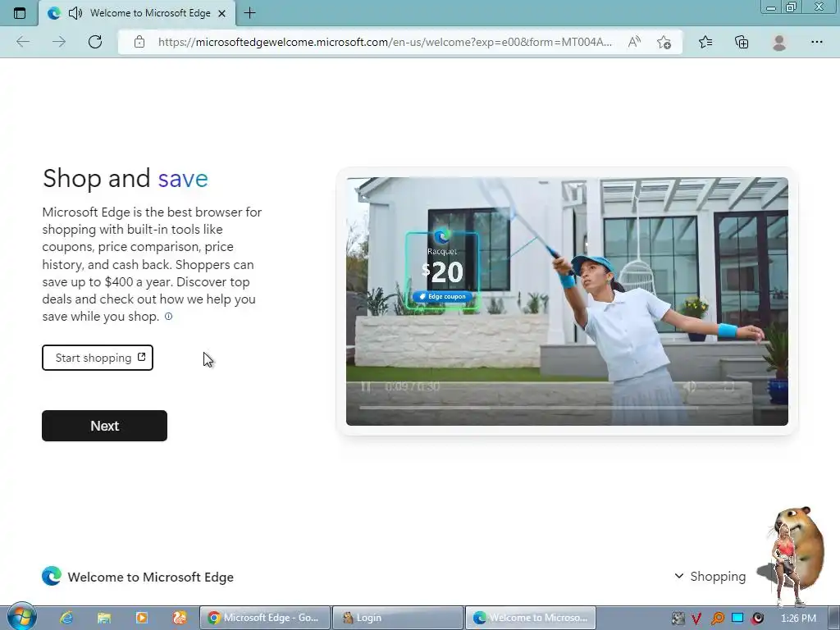The width and height of the screenshot is (840, 630).
Task: Click the first system tray icon
Action: pos(678,619)
